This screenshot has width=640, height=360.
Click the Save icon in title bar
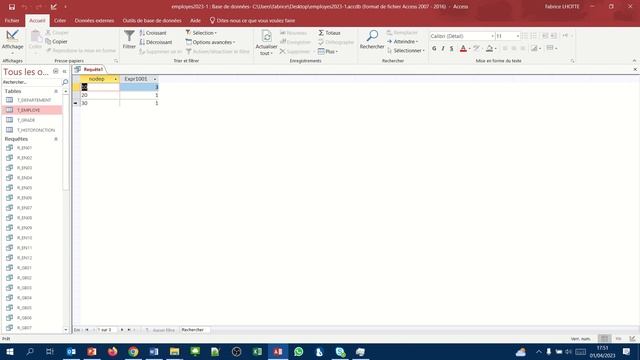tap(12, 7)
